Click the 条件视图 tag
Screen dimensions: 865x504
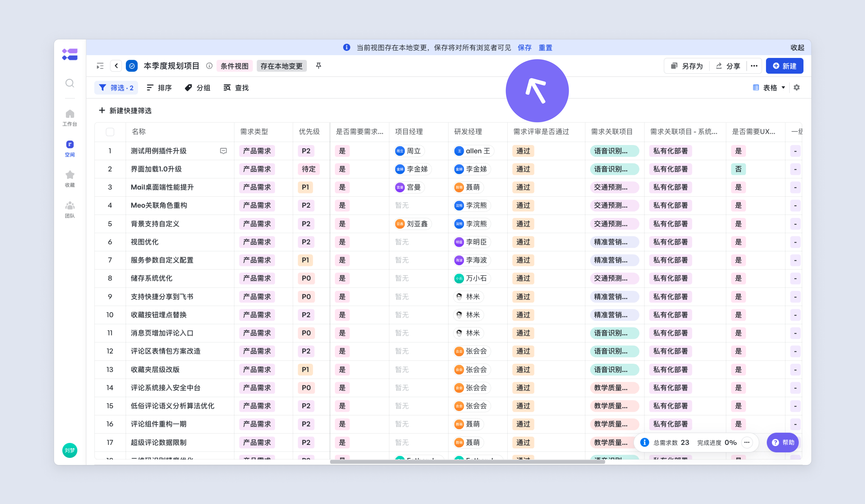pos(234,66)
